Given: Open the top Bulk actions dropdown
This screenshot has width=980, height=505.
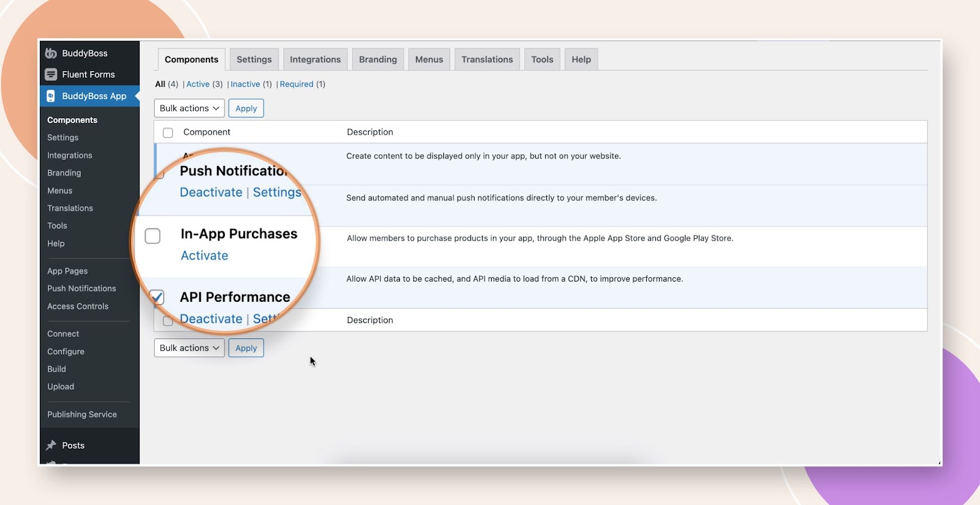Looking at the screenshot, I should (189, 108).
